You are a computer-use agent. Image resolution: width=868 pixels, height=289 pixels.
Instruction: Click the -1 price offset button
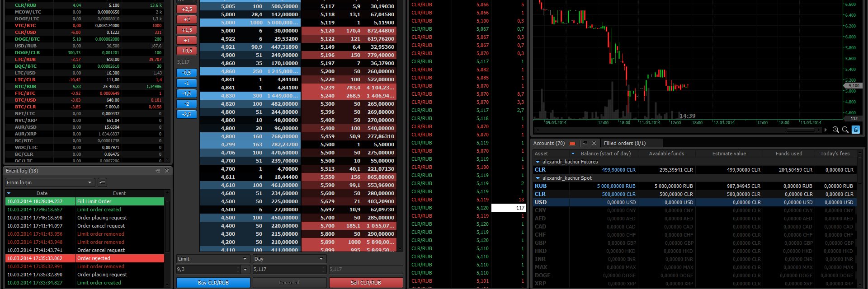[187, 83]
